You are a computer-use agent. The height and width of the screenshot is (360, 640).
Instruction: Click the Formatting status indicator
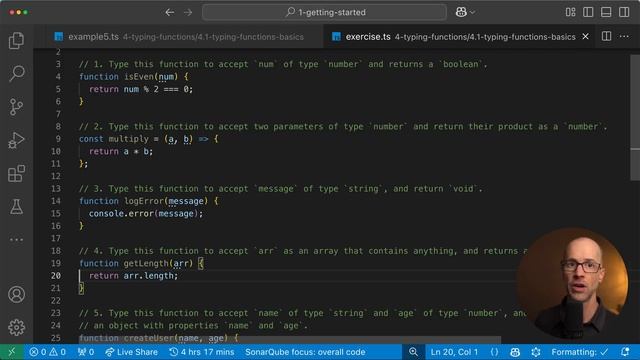[580, 352]
